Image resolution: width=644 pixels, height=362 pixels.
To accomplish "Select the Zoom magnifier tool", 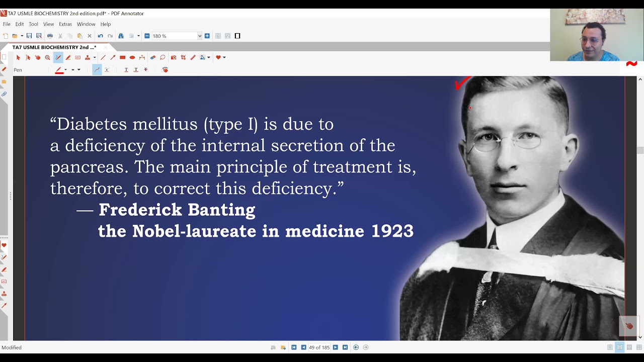I will (47, 57).
